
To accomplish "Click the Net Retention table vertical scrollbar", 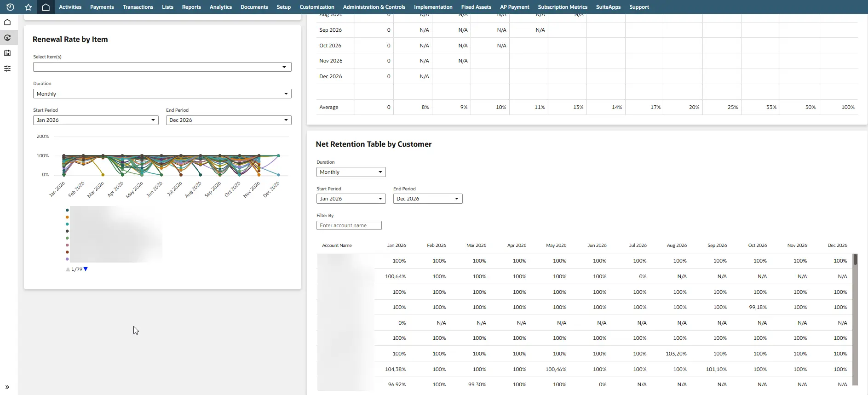I will (855, 320).
